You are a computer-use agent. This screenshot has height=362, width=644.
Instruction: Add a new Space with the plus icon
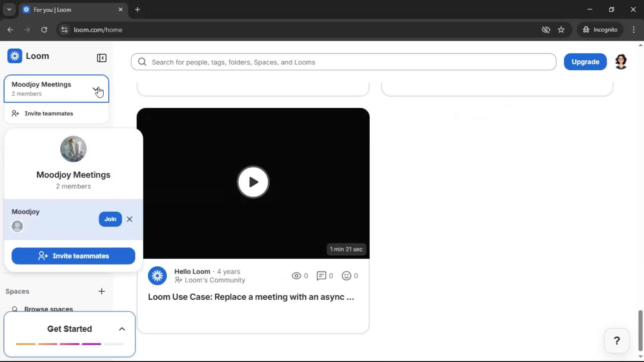pyautogui.click(x=102, y=291)
